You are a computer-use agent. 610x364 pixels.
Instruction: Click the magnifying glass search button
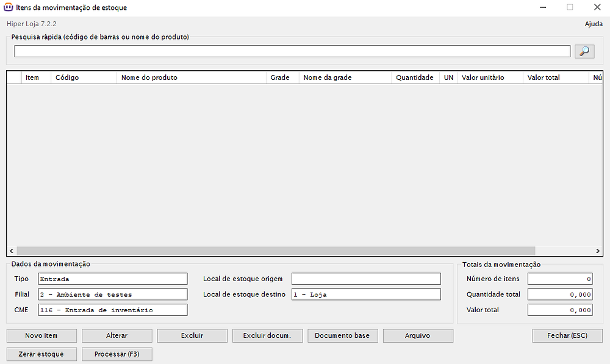(584, 51)
